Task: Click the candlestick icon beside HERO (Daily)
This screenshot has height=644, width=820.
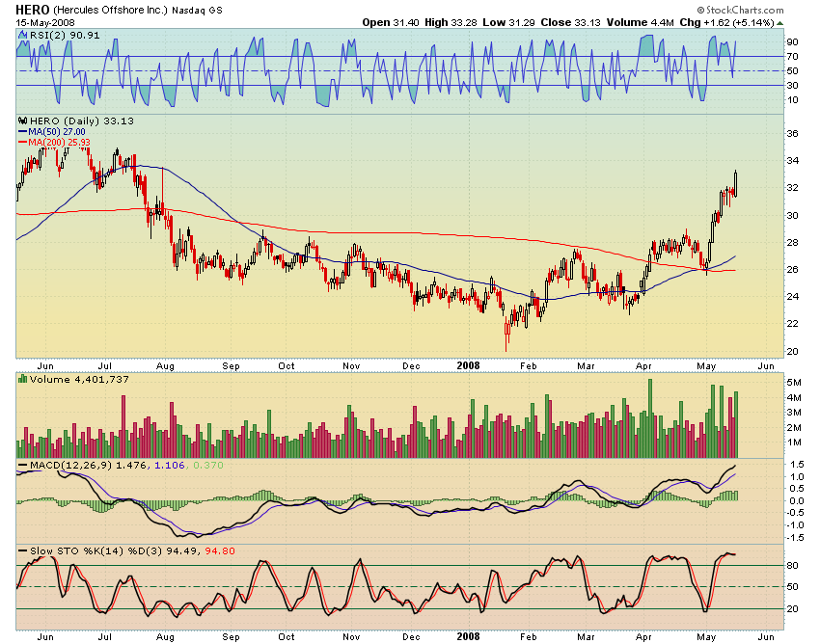Action: (x=22, y=121)
